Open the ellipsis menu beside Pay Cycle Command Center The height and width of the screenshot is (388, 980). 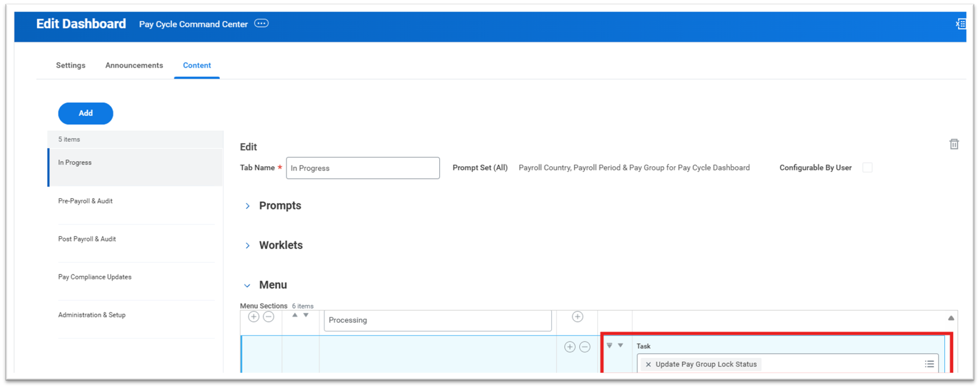261,24
